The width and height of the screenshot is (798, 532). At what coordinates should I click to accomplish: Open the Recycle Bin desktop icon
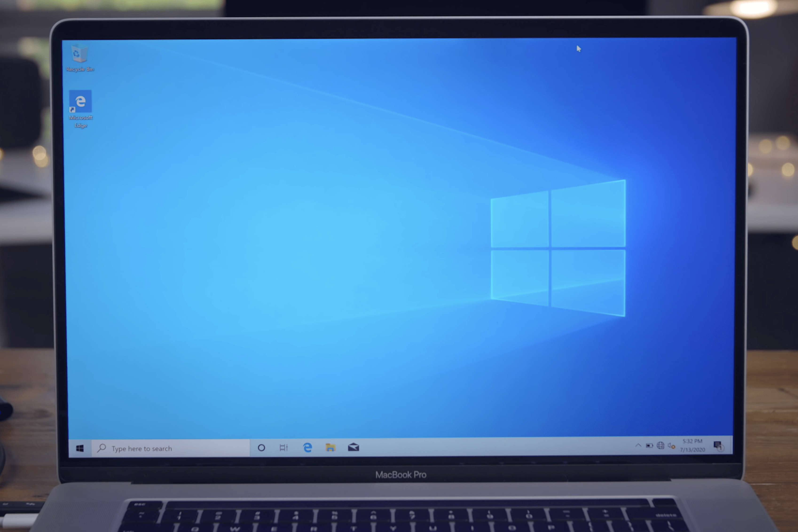point(80,58)
